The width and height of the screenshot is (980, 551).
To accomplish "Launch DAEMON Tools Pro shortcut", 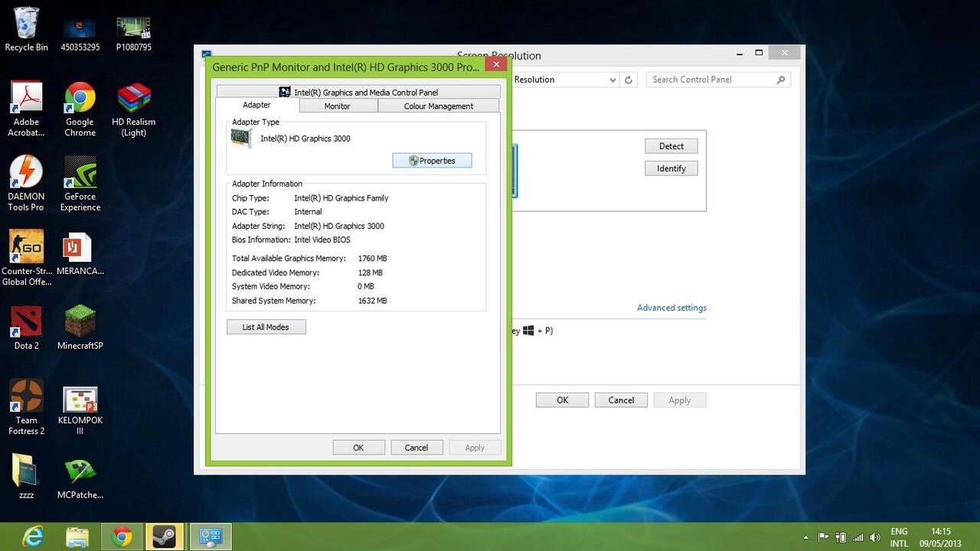I will 26,184.
